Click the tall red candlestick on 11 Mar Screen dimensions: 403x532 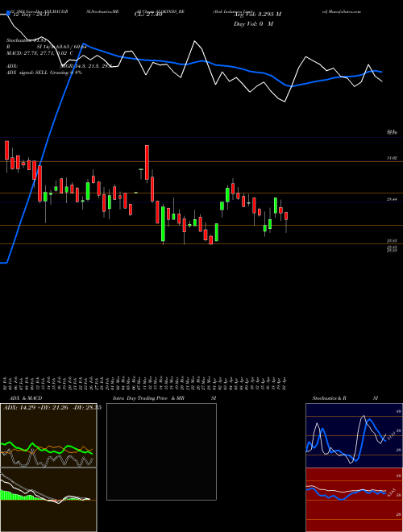[x=147, y=162]
